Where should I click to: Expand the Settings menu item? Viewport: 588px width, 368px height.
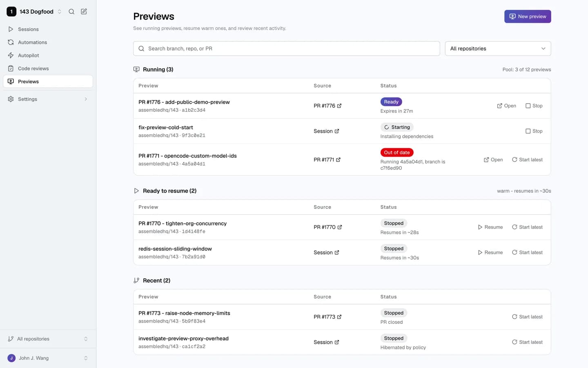(x=48, y=99)
